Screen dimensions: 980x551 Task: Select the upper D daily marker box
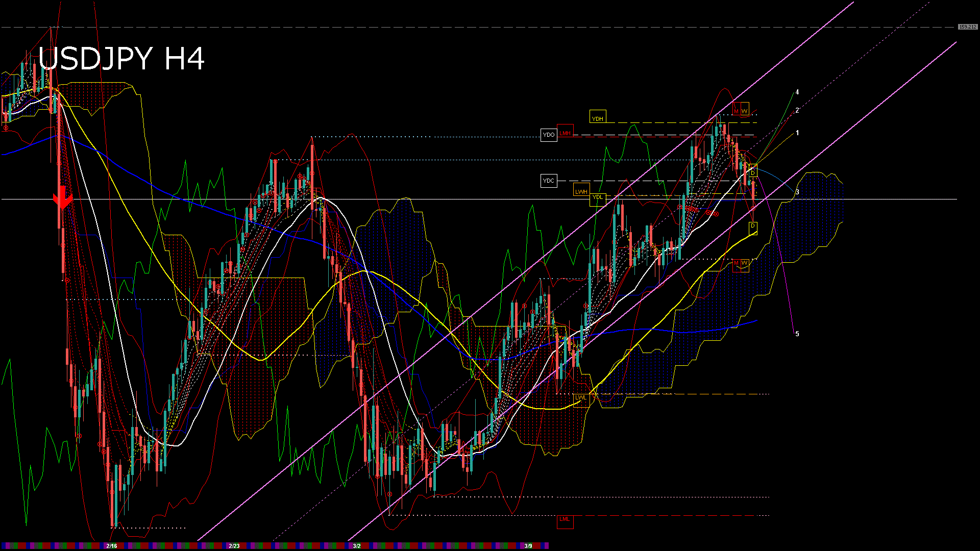point(753,171)
